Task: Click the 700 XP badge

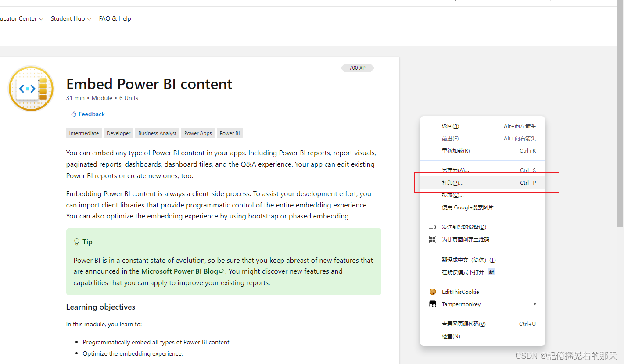Action: (x=357, y=68)
